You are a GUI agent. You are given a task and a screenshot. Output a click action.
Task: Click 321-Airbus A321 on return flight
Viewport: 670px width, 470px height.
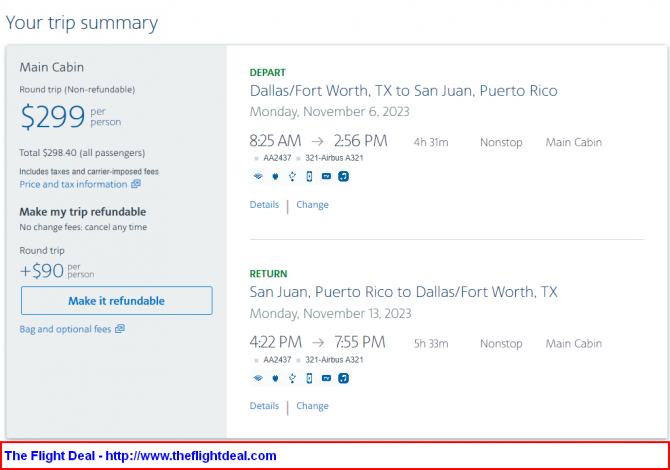point(334,360)
